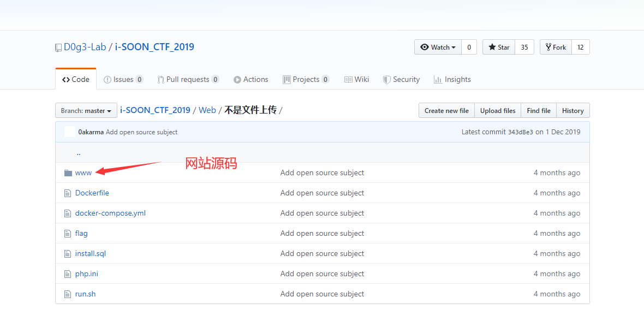Open the i-SOON_CTF_2019 repository title link
Screen dimensions: 644x333
pyautogui.click(x=154, y=47)
